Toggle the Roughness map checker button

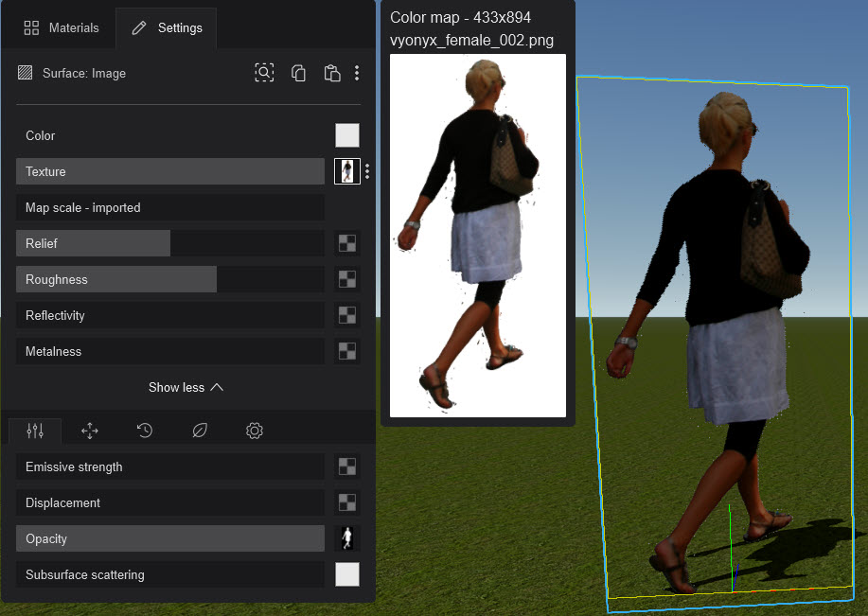[x=347, y=279]
